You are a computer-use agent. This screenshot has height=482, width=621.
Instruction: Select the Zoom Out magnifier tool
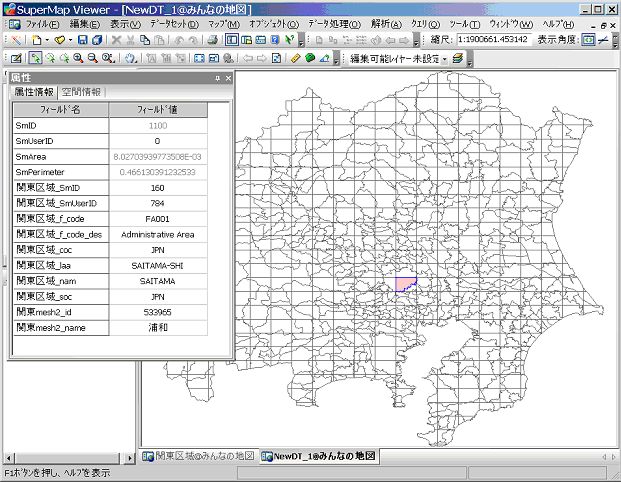92,58
